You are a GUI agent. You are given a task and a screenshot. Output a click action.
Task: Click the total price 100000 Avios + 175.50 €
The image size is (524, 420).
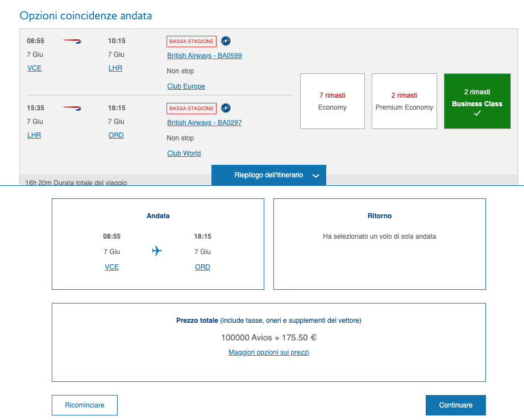pos(269,338)
